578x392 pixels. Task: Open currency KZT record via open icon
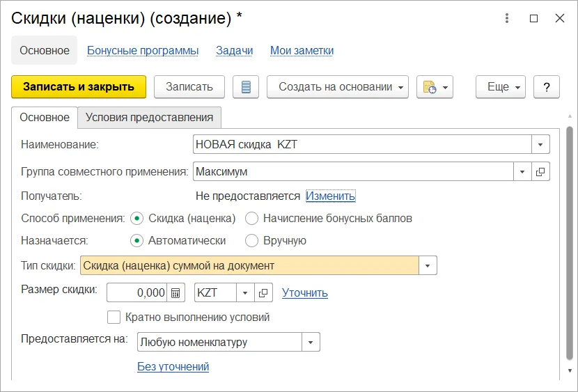point(263,293)
